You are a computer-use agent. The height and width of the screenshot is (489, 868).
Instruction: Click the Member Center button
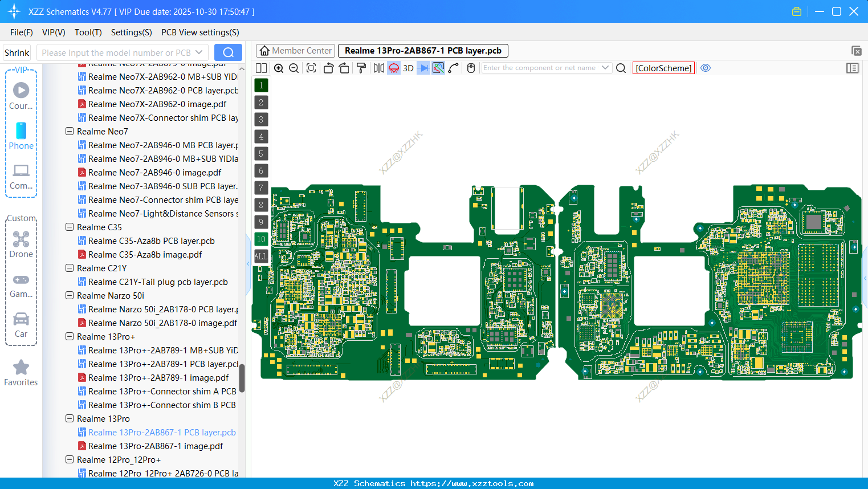pos(295,50)
